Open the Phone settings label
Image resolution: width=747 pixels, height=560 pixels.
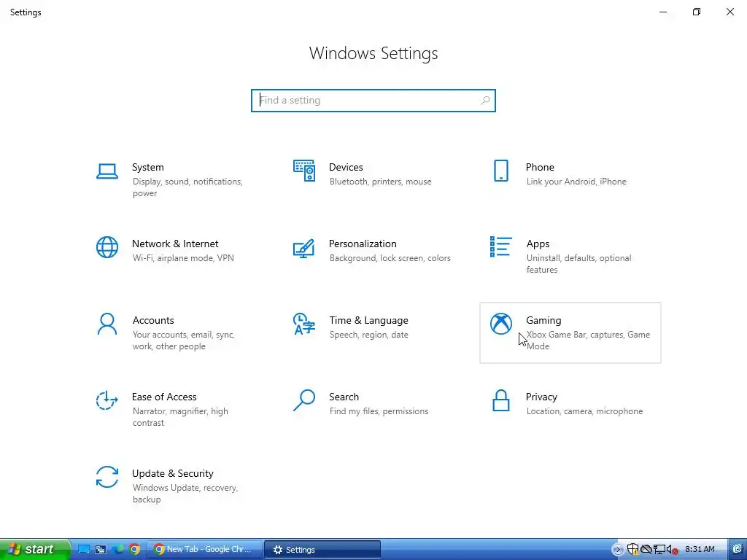point(540,167)
